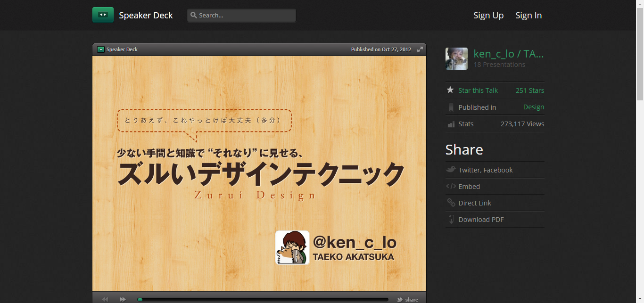Image resolution: width=644 pixels, height=303 pixels.
Task: Open the Design category link
Action: (x=533, y=107)
